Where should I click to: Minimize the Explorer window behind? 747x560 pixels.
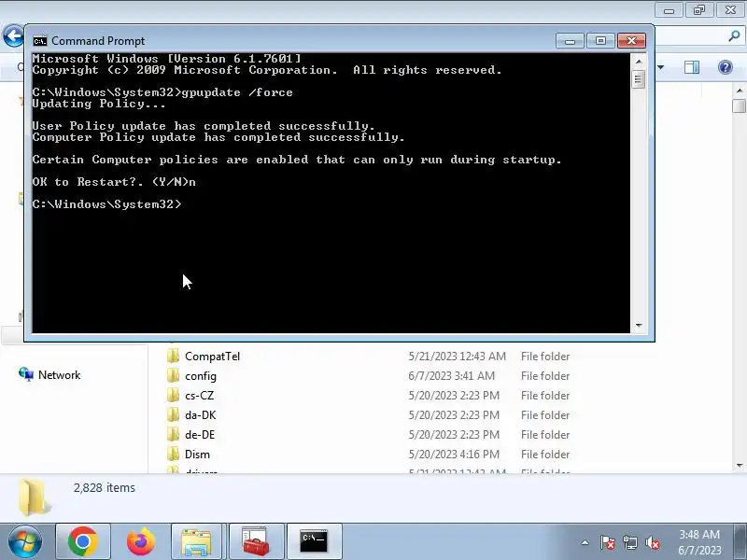pos(669,10)
